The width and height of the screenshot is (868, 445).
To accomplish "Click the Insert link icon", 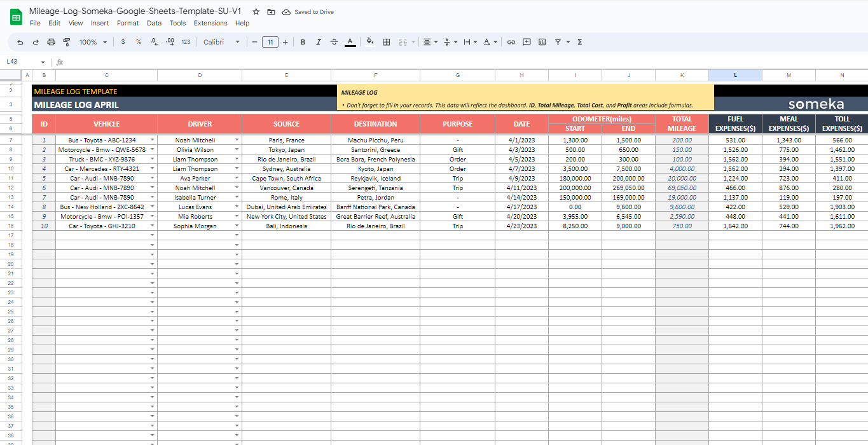I will tap(511, 43).
